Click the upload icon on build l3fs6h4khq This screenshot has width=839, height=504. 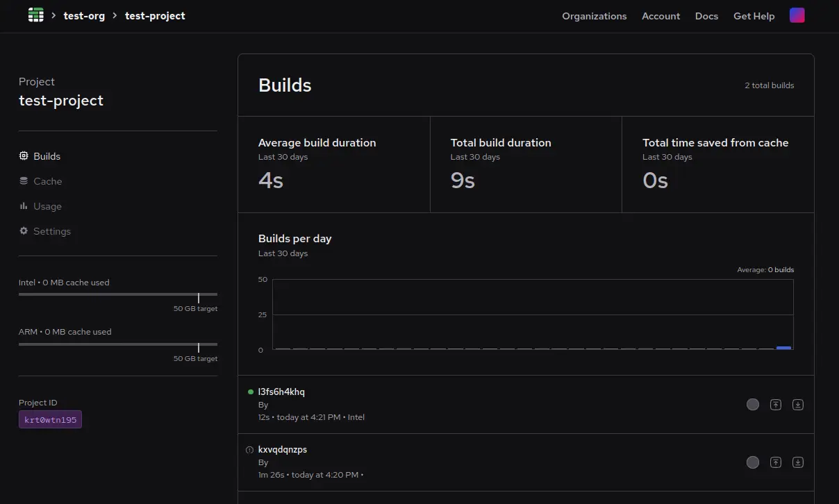(775, 404)
